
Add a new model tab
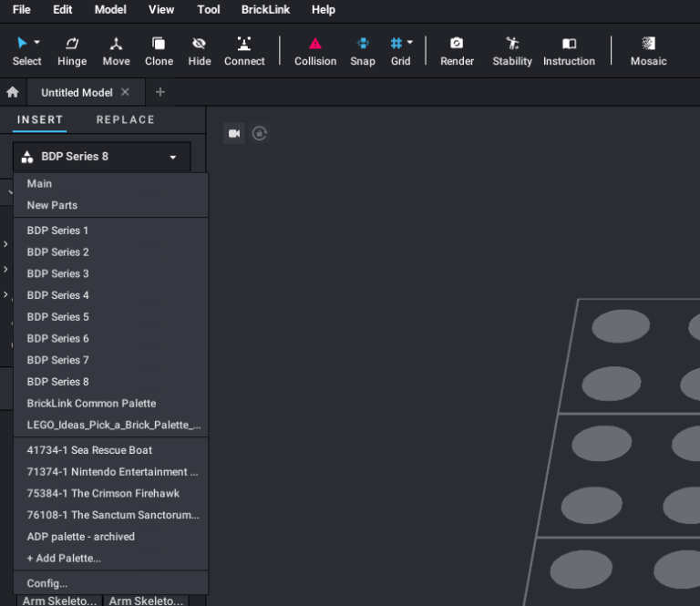click(x=160, y=92)
